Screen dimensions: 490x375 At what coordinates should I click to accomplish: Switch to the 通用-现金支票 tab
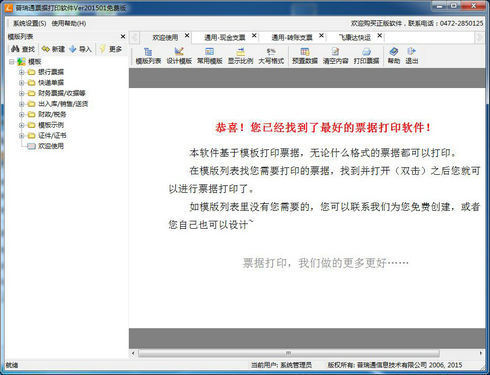tap(225, 37)
